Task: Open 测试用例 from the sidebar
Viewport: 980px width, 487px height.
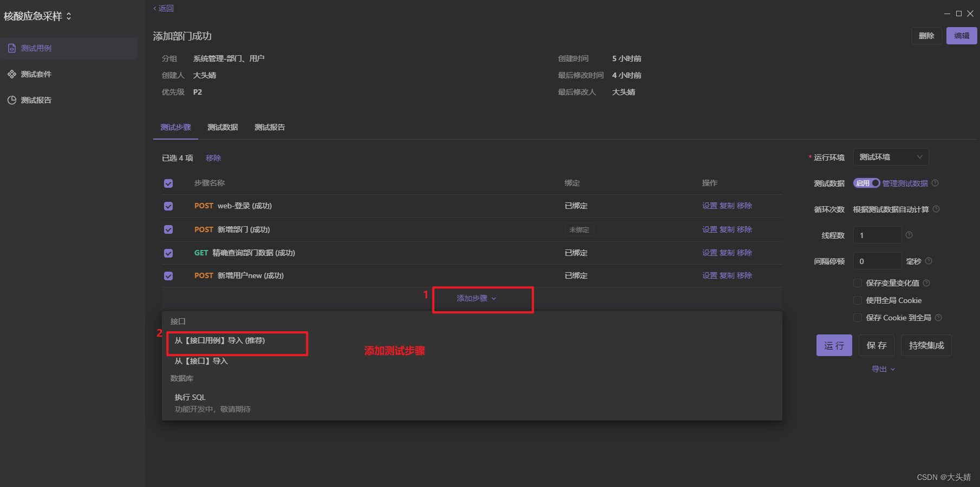Action: tap(69, 48)
